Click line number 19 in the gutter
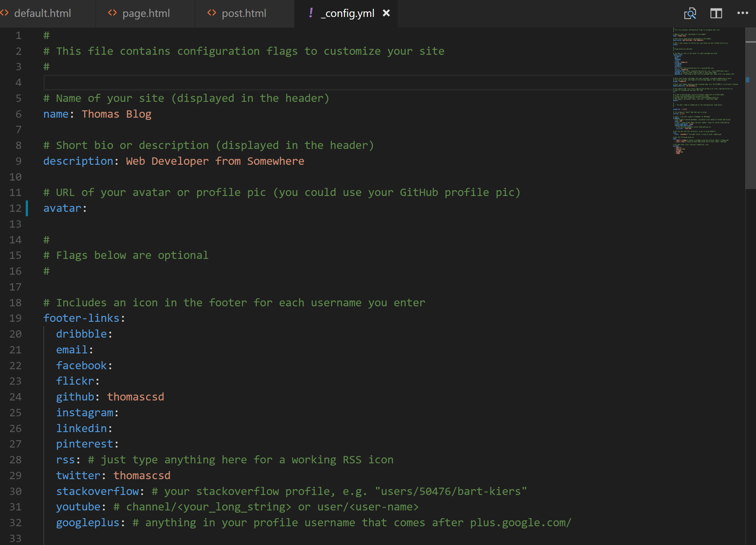The height and width of the screenshot is (545, 756). [x=15, y=318]
